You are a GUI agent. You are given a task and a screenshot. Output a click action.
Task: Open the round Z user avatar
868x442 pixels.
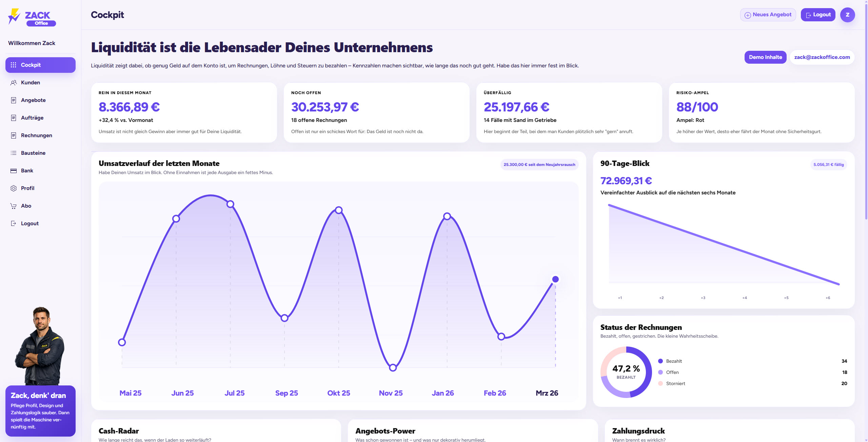[847, 15]
